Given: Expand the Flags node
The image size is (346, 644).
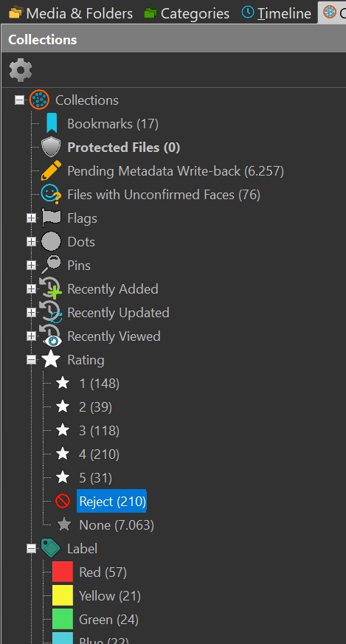Looking at the screenshot, I should (31, 218).
